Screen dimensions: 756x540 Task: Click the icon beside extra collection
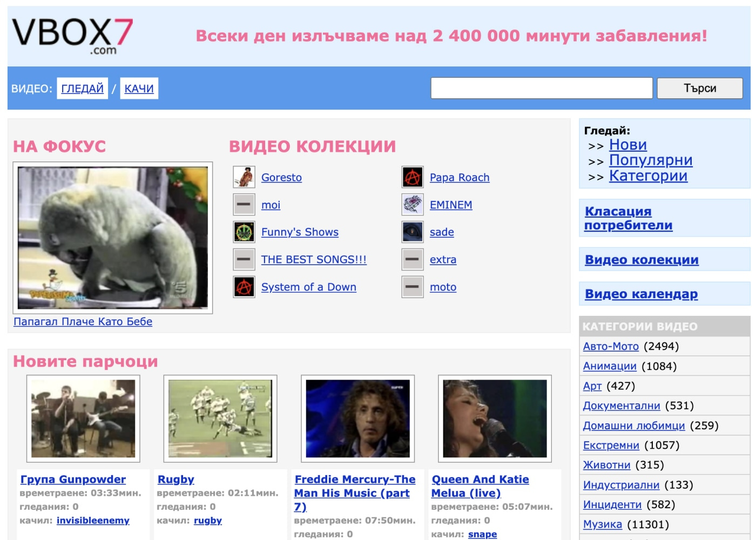(413, 260)
